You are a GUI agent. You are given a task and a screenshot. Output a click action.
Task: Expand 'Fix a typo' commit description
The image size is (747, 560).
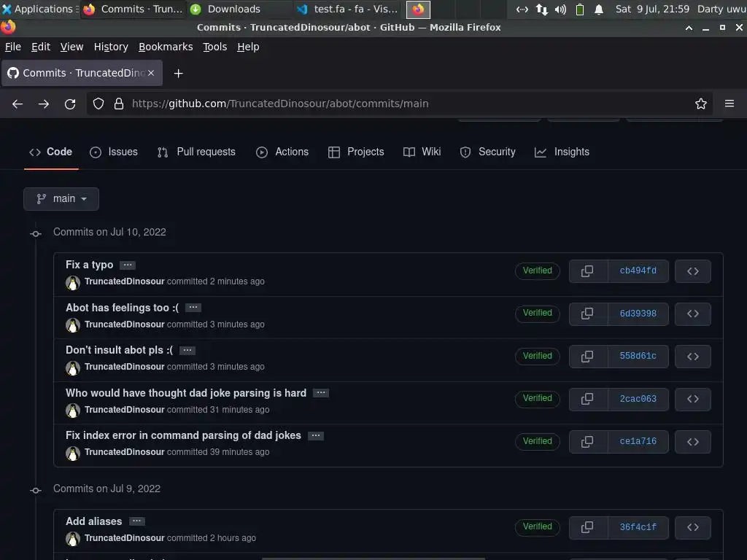127,265
